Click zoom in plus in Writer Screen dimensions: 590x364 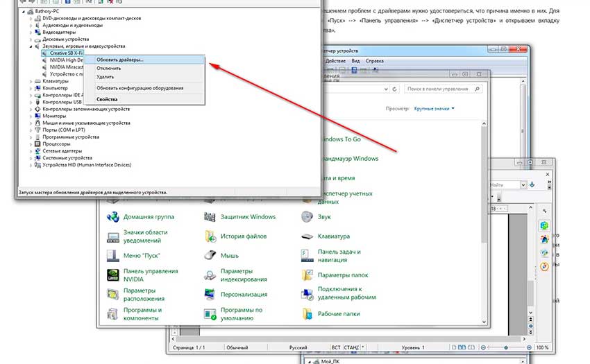pos(529,347)
